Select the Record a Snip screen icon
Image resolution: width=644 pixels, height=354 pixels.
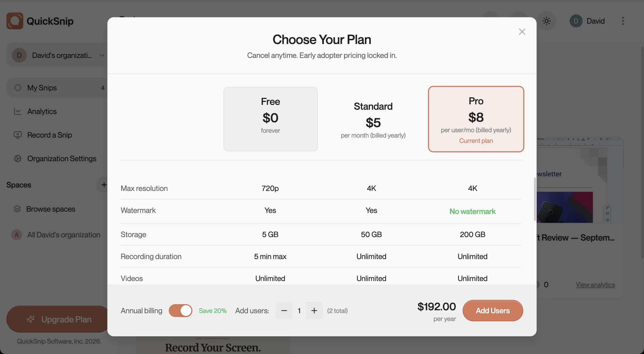(x=17, y=135)
